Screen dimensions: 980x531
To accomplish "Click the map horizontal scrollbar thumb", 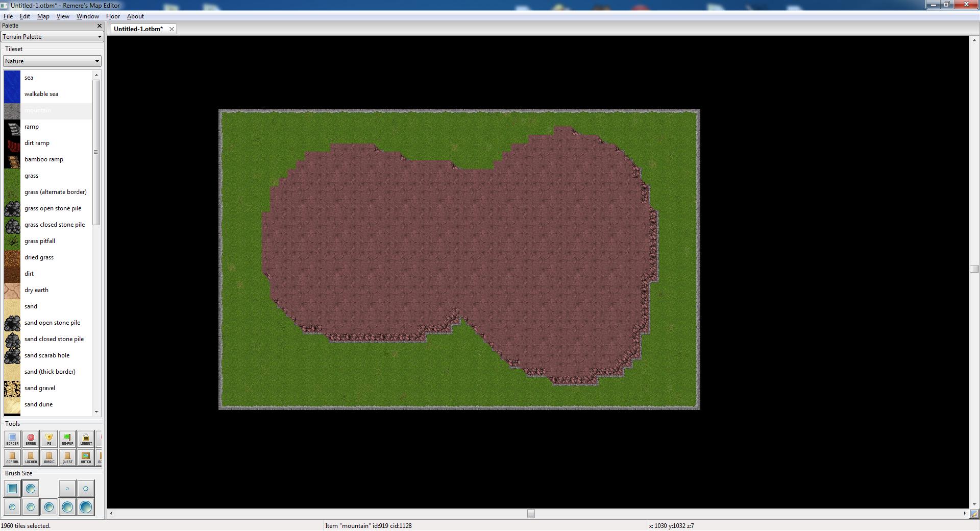I will click(x=531, y=514).
